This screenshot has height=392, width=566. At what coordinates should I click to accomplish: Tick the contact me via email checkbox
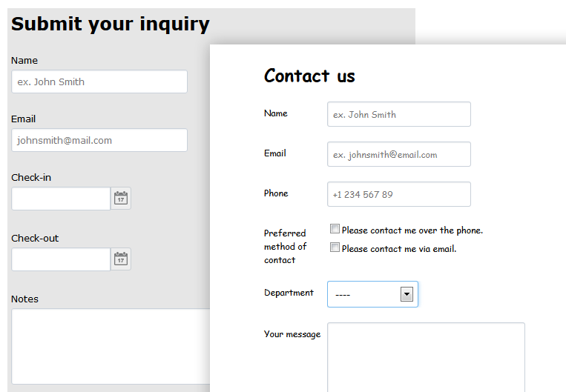[x=335, y=248]
